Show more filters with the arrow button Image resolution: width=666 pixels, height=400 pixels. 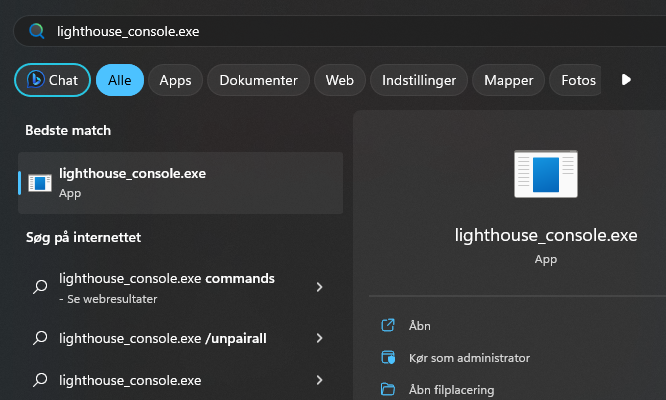click(626, 80)
